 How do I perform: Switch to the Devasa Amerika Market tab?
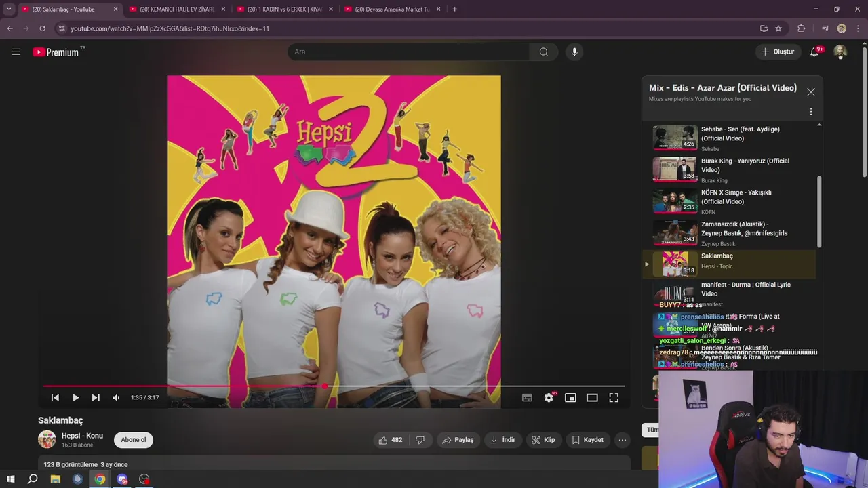click(x=393, y=9)
